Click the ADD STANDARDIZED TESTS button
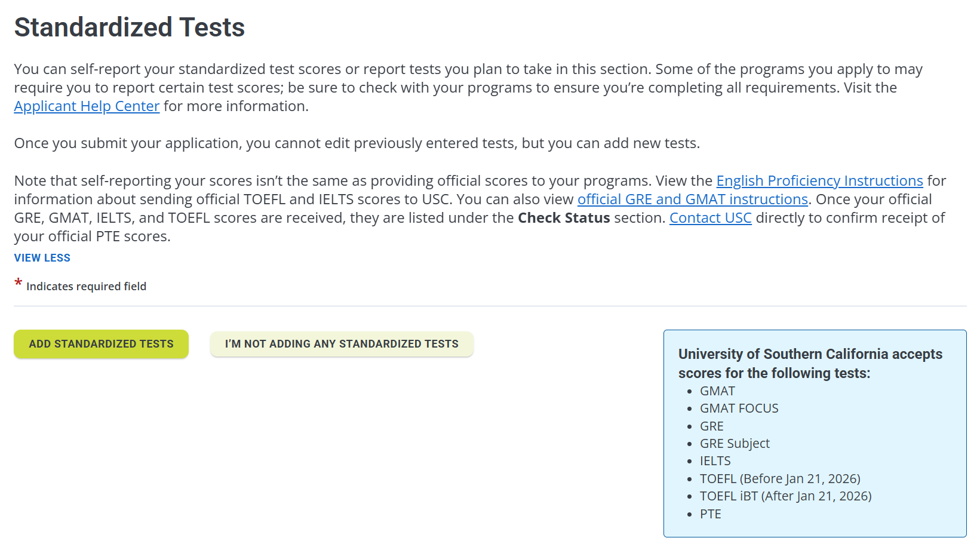 [101, 344]
